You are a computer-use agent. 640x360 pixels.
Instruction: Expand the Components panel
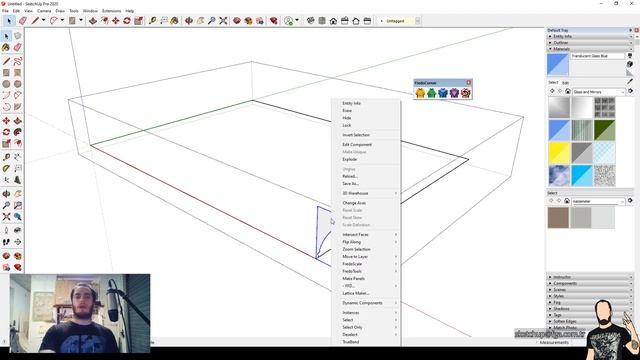590,283
